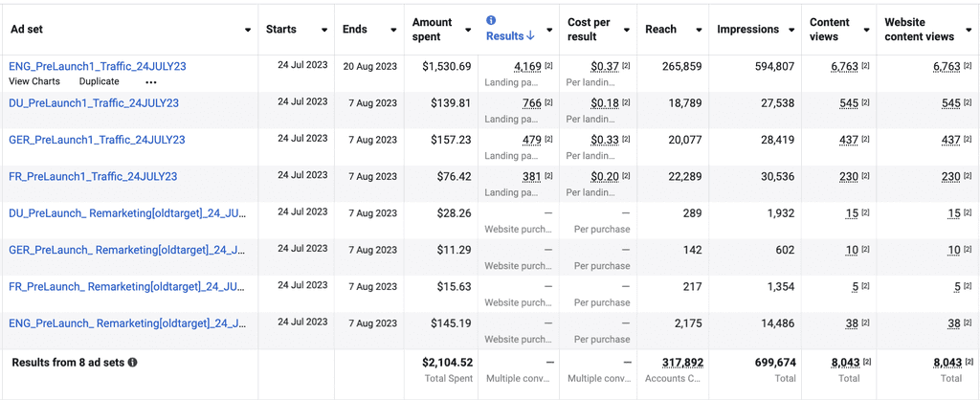
Task: Click info icon beside Results from 8 ad sets
Action: click(x=133, y=363)
